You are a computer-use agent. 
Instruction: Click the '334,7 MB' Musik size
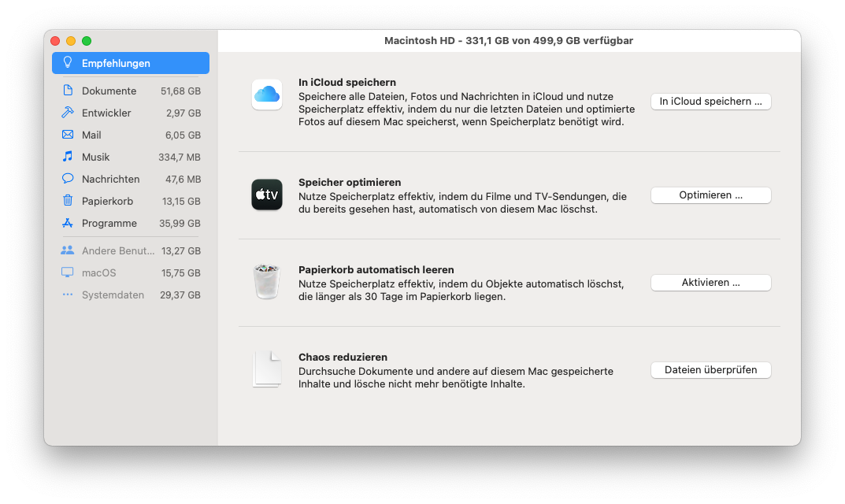click(x=180, y=157)
